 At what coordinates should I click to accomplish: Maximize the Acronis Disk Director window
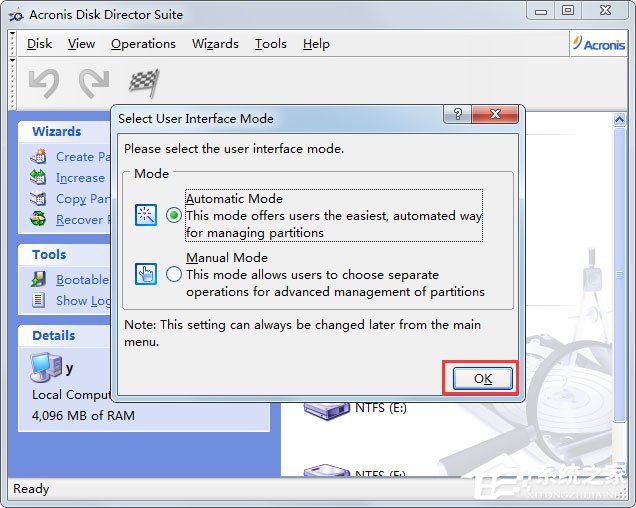[568, 11]
